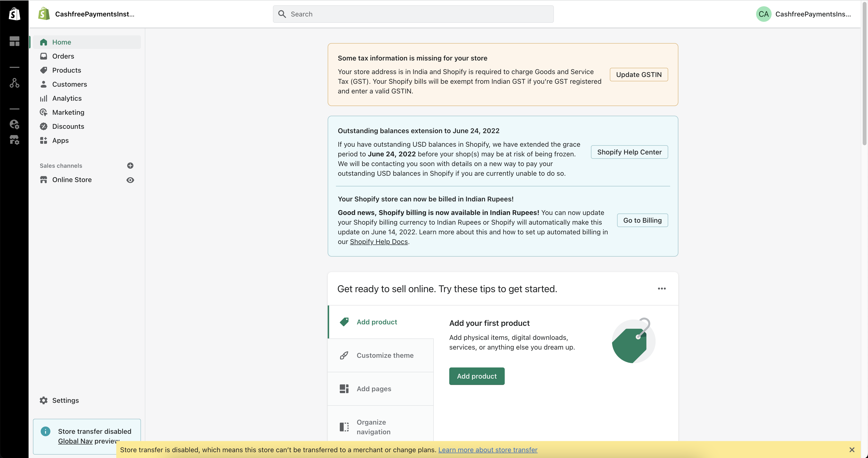This screenshot has height=458, width=868.
Task: Select the Add pages tip tab
Action: (x=381, y=389)
